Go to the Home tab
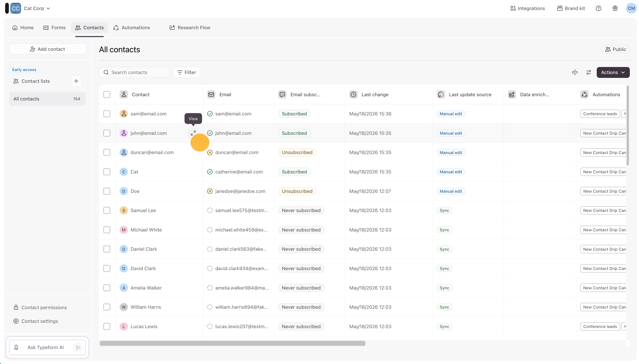Image resolution: width=639 pixels, height=364 pixels. click(23, 28)
